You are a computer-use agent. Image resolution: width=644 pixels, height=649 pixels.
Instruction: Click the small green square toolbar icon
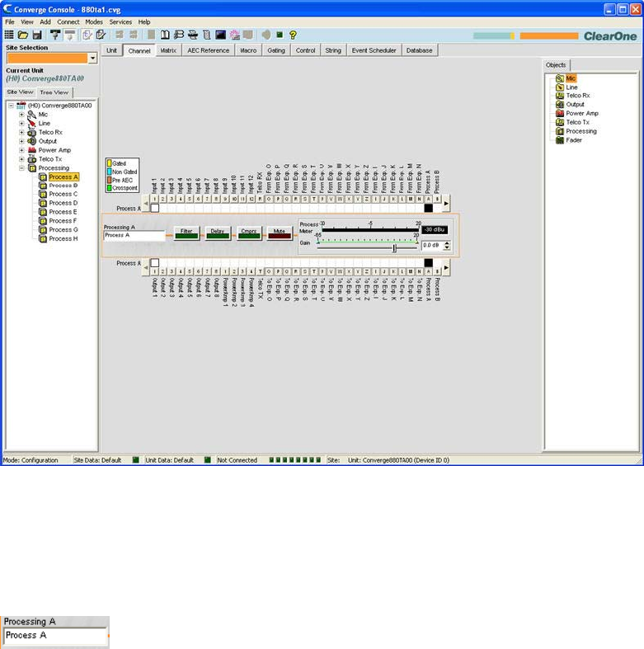[280, 35]
